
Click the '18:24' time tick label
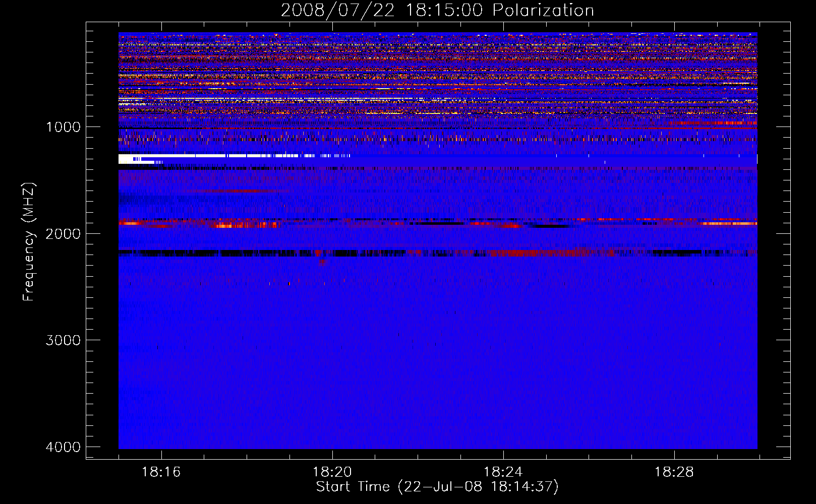(503, 472)
